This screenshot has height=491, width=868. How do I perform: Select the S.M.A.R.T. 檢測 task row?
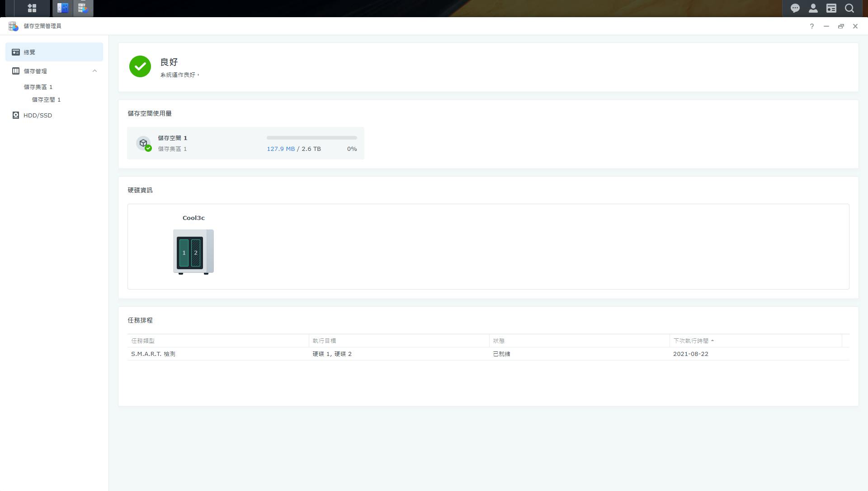tap(153, 354)
